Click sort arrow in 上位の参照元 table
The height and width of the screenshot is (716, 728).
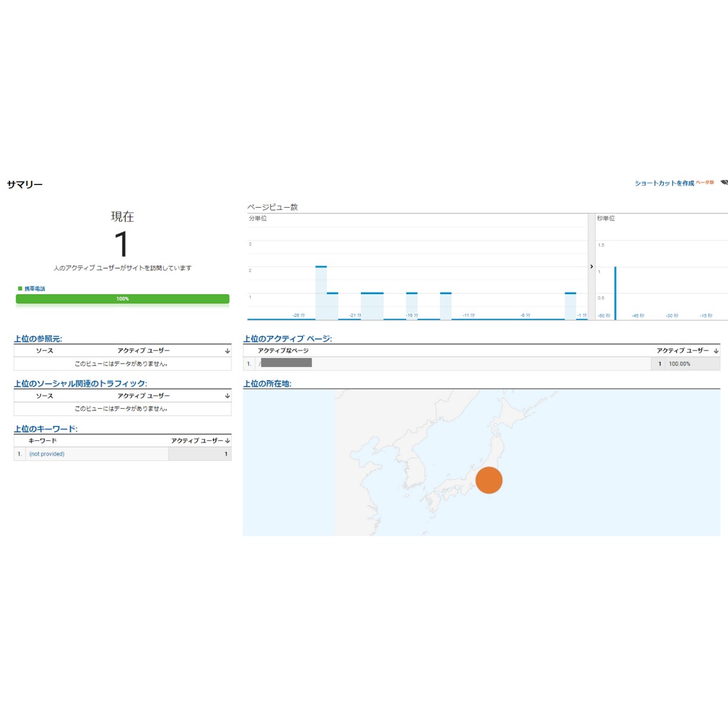[227, 351]
